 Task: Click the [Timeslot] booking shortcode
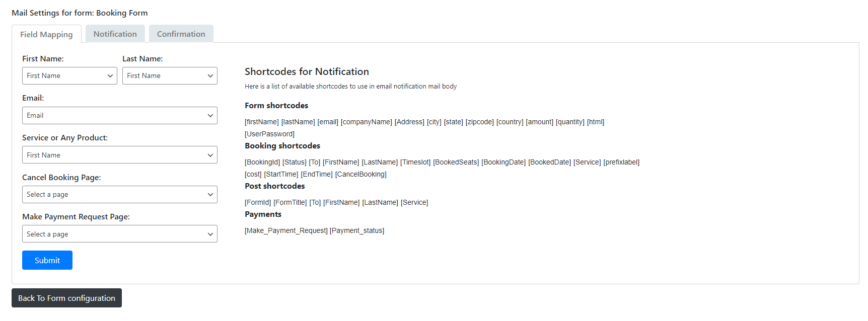(x=415, y=162)
